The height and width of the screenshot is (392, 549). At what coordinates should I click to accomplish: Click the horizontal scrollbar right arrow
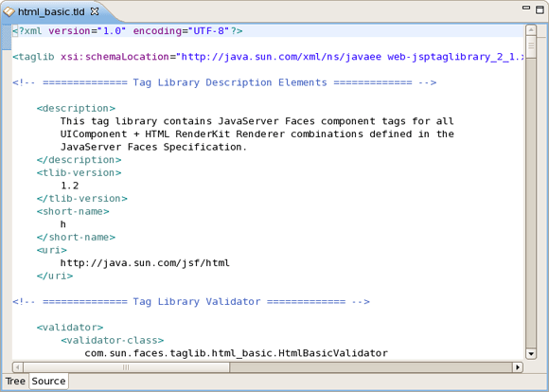click(x=518, y=367)
